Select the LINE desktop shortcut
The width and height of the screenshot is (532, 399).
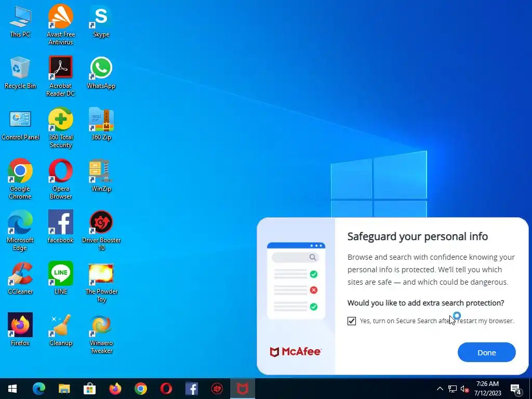click(x=60, y=278)
